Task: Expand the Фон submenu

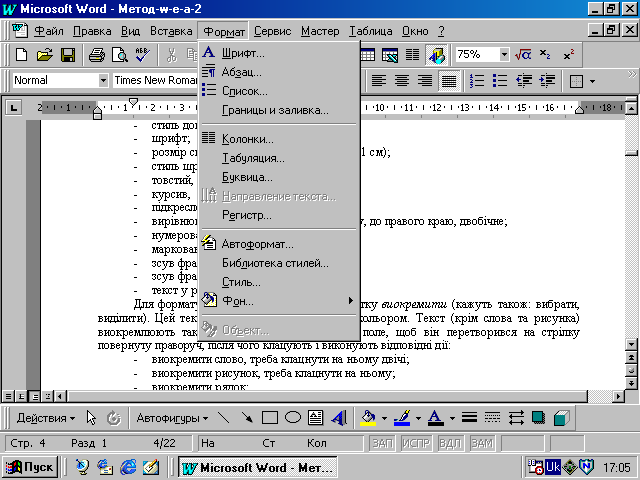Action: (x=279, y=301)
